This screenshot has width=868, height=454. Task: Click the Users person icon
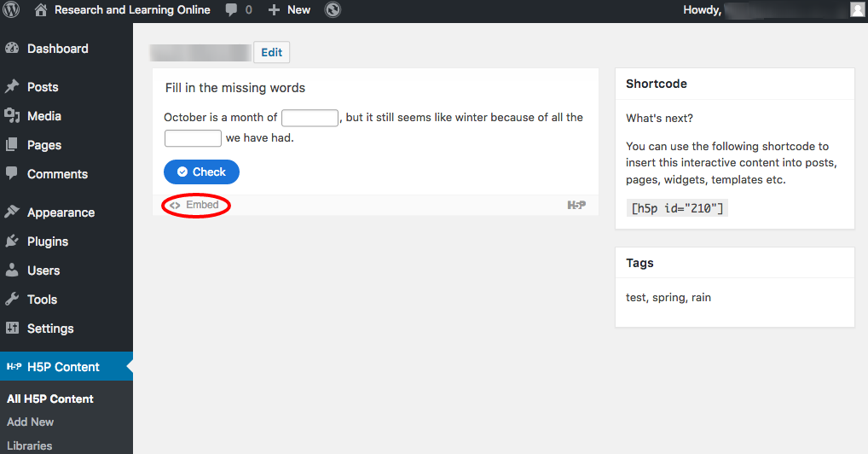[x=12, y=270]
